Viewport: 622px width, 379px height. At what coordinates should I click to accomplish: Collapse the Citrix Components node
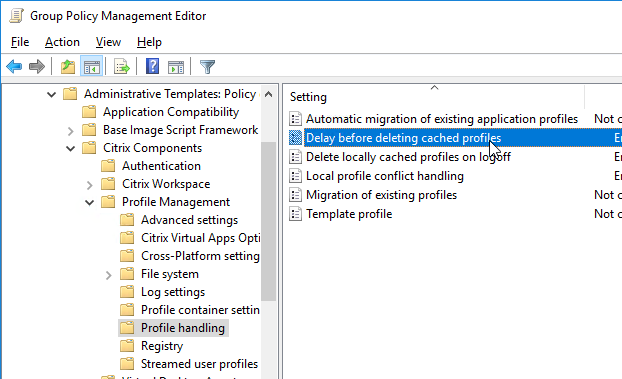coord(70,148)
